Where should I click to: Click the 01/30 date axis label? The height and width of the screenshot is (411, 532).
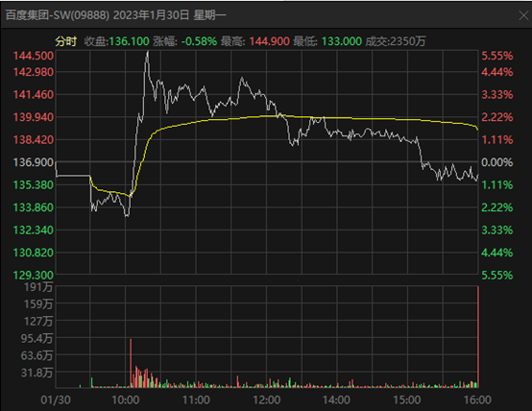point(56,399)
